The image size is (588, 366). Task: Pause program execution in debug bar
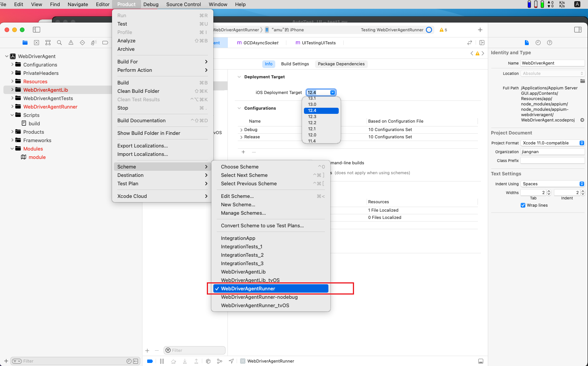click(x=162, y=361)
